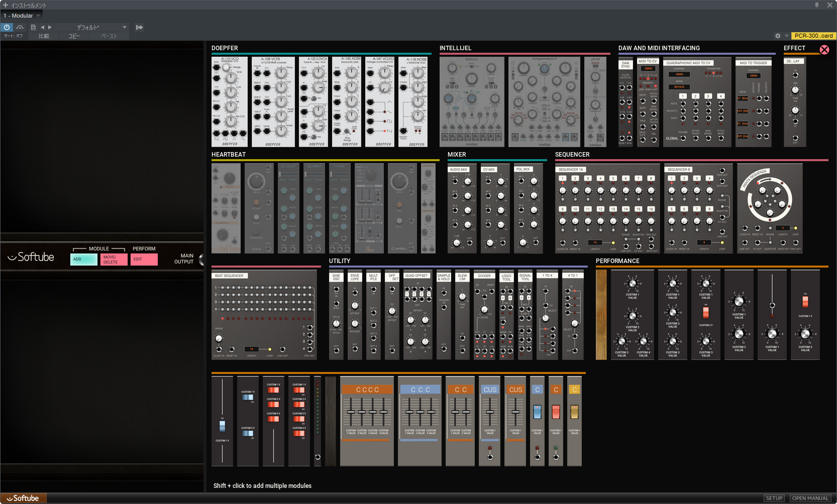Image resolution: width=837 pixels, height=504 pixels.
Task: Click the plus icon beside インストゥルメント
Action: tap(6, 5)
